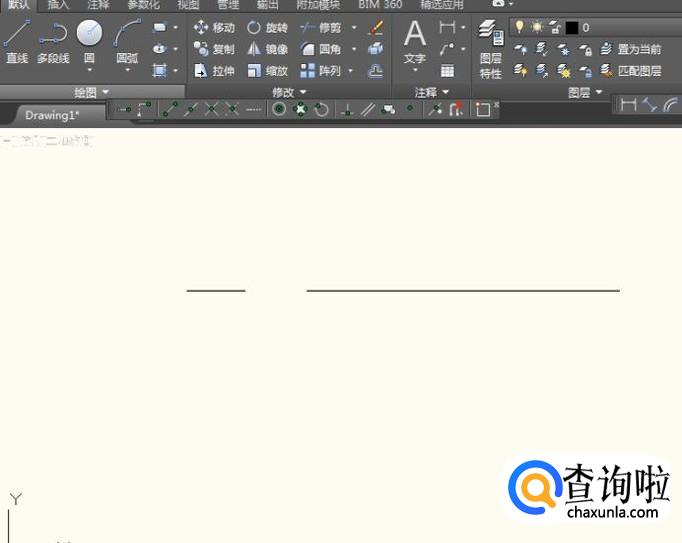682x543 pixels.
Task: Close the object snap floating toolbar
Action: pyautogui.click(x=496, y=104)
